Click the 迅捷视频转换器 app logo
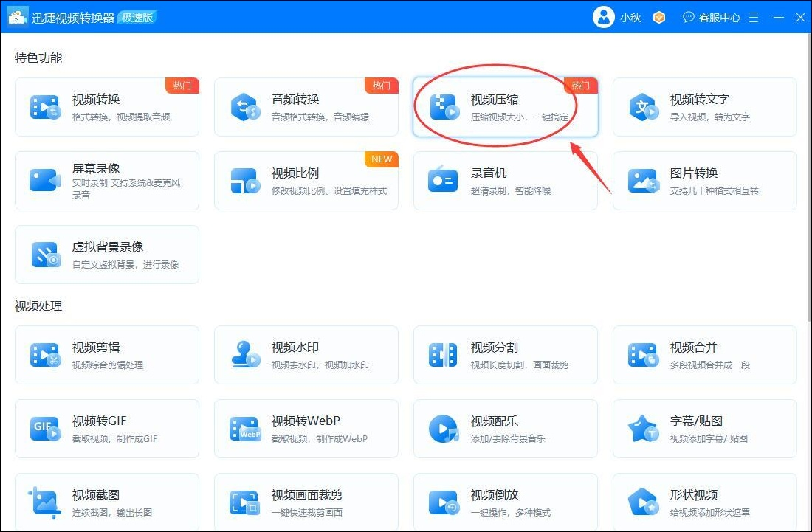 (x=18, y=16)
